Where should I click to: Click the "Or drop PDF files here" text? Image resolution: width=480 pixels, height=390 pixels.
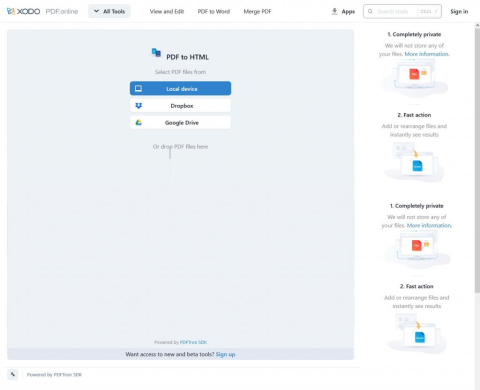pyautogui.click(x=180, y=146)
